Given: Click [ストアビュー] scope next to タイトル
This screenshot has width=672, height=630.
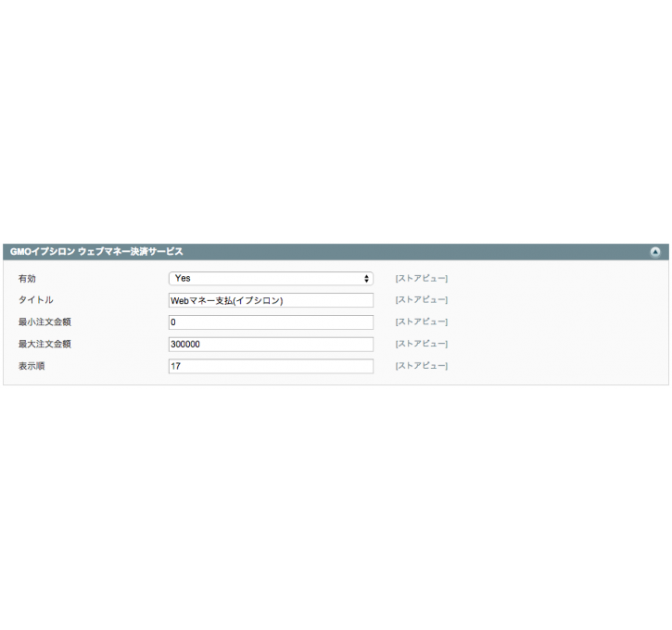Looking at the screenshot, I should pyautogui.click(x=422, y=300).
